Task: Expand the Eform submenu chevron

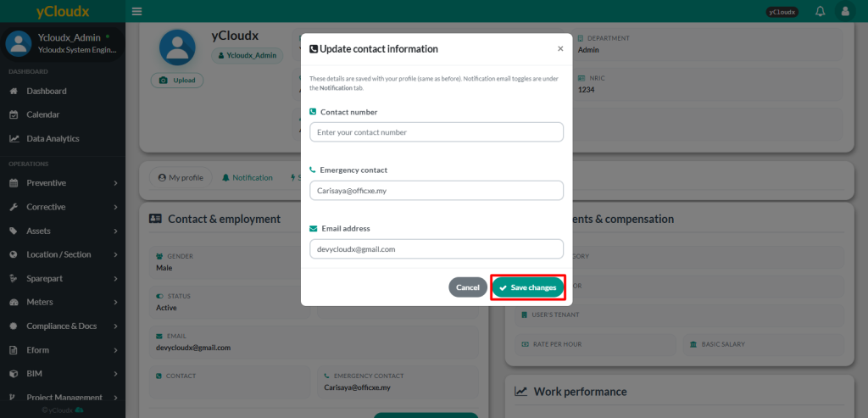Action: (115, 350)
